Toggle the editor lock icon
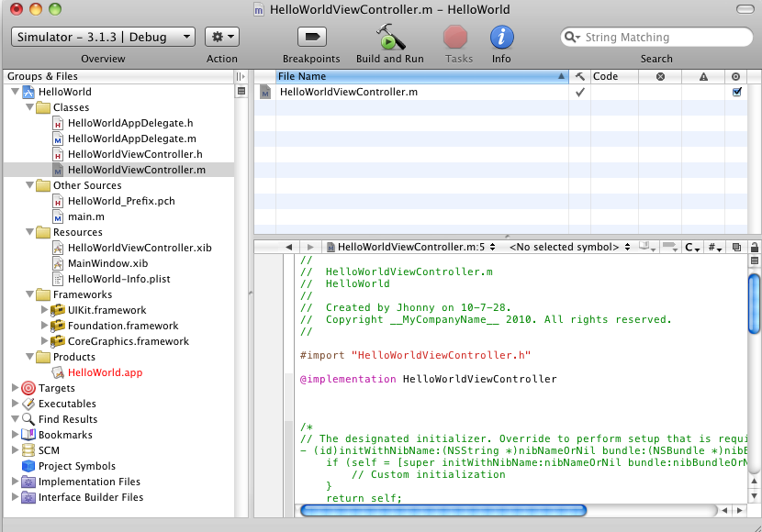 pyautogui.click(x=755, y=247)
